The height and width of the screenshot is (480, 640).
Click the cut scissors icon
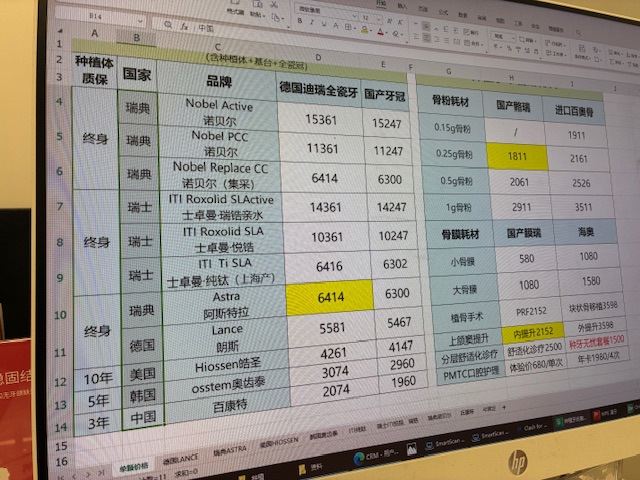(274, 4)
